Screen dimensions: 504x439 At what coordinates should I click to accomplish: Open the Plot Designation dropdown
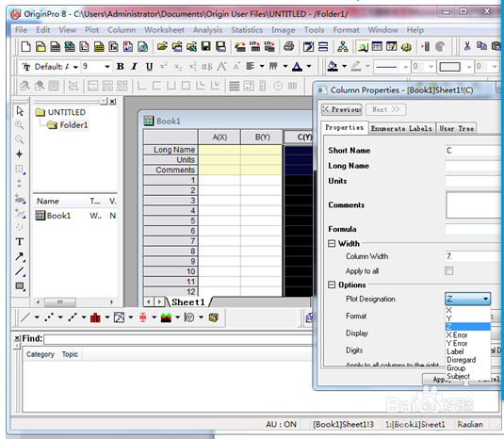coord(468,299)
